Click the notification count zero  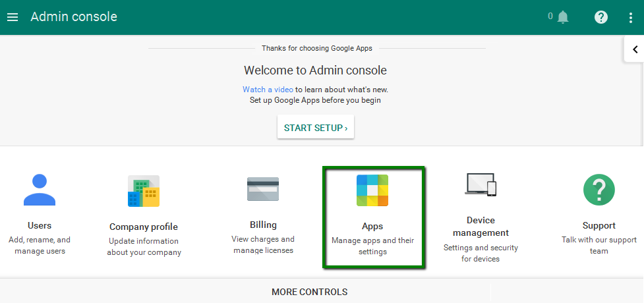[x=550, y=16]
